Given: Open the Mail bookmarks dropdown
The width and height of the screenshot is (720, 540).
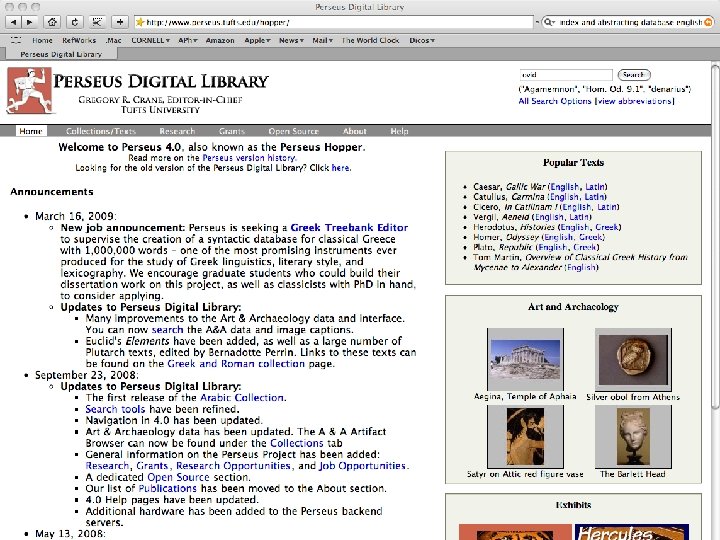Looking at the screenshot, I should (x=322, y=40).
